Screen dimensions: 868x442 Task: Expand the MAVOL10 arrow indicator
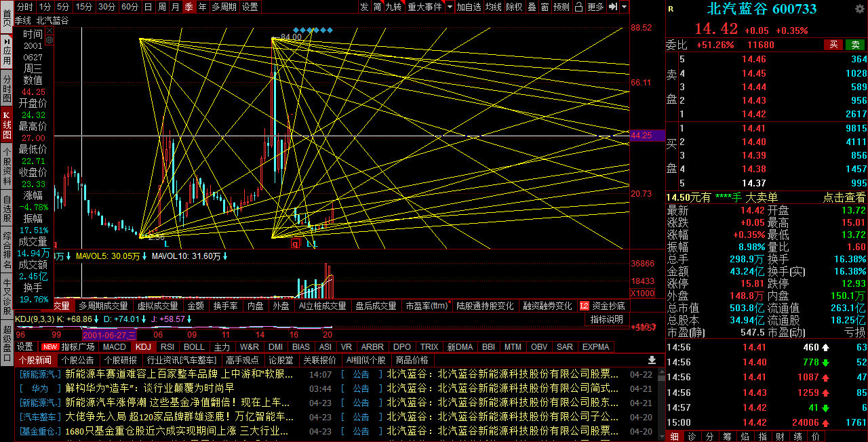tap(225, 256)
